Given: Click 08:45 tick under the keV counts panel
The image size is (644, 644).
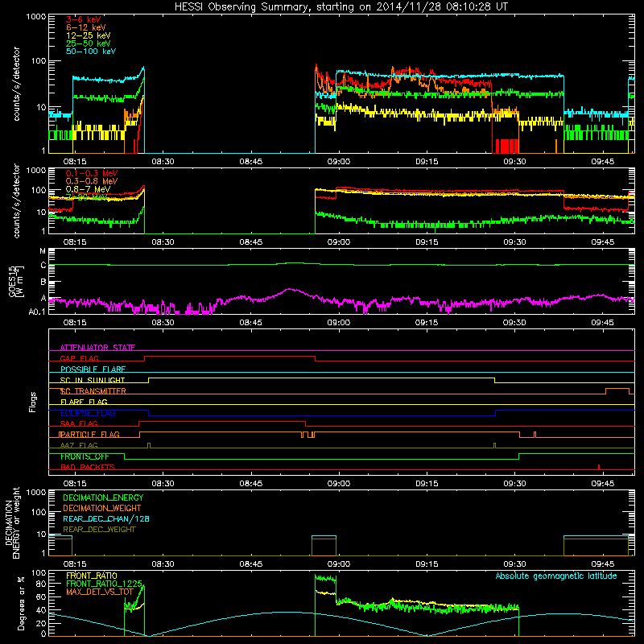Looking at the screenshot, I should point(251,162).
